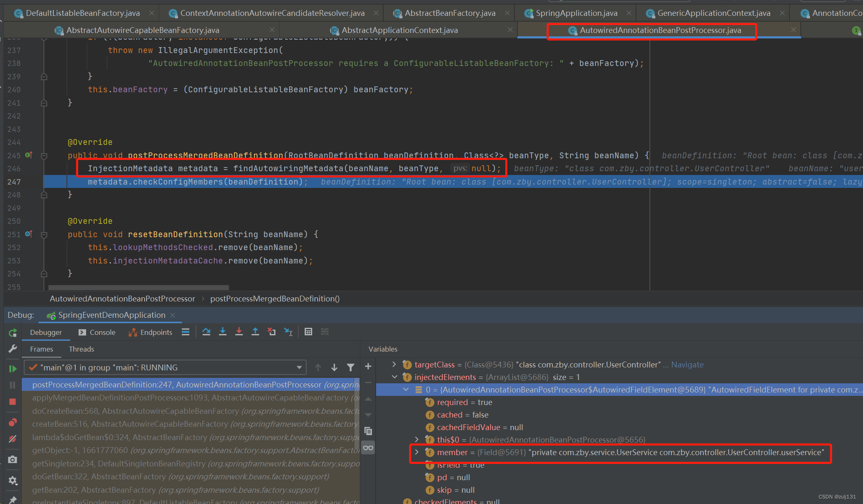Click the red Stop debug icon
The height and width of the screenshot is (504, 863).
[13, 401]
